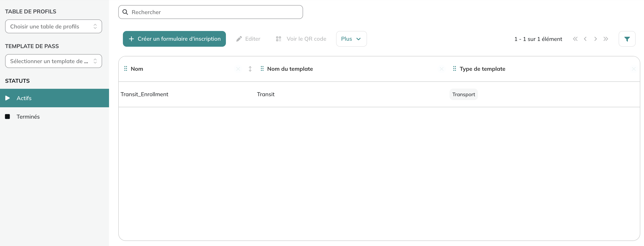Open the filter funnel button

[627, 39]
